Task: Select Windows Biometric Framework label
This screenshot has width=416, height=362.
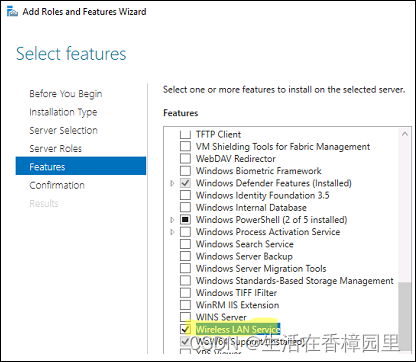Action: (x=259, y=171)
